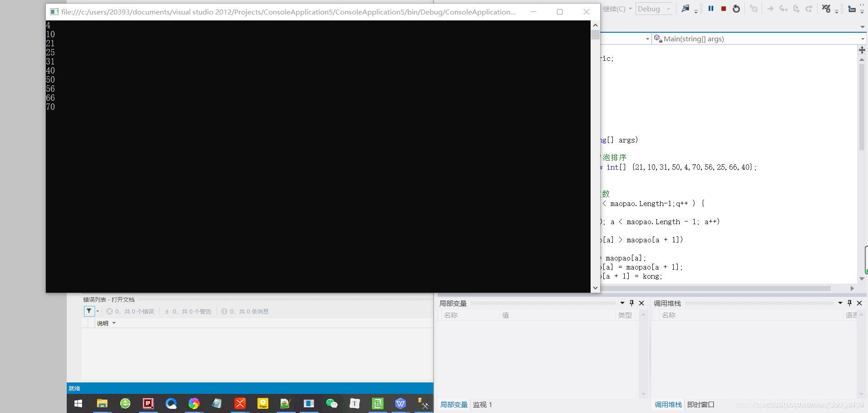The height and width of the screenshot is (413, 868).
Task: Switch to the 即时窗口 tab
Action: point(701,404)
